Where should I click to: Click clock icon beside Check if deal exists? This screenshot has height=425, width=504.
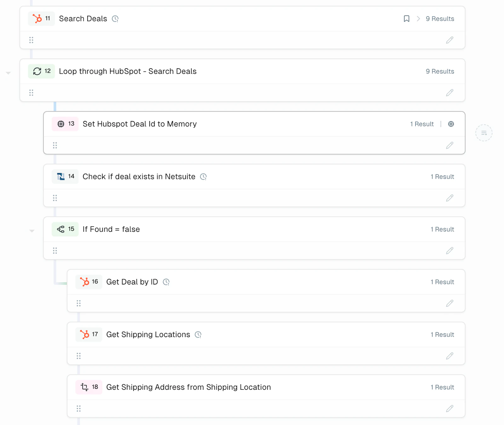tap(203, 177)
